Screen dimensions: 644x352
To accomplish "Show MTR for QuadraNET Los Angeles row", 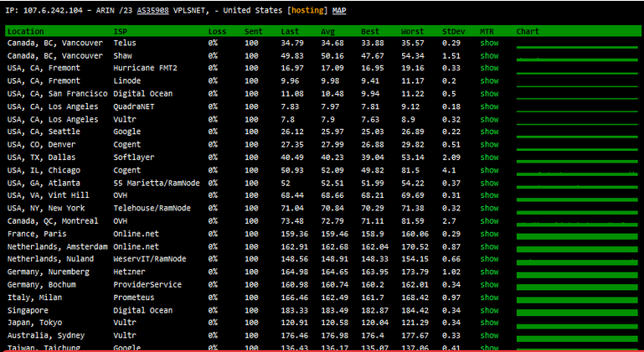I will (489, 106).
